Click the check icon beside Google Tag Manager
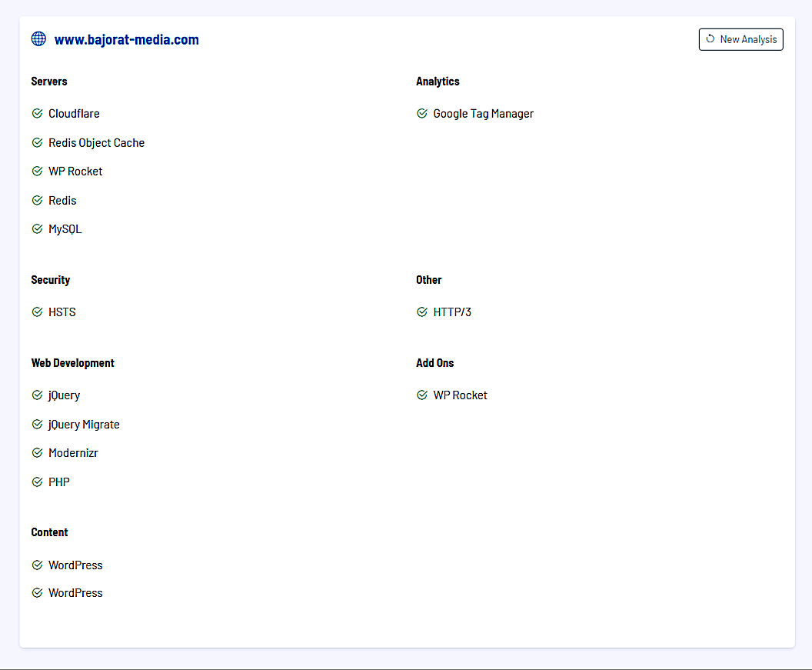Viewport: 812px width, 670px height. (422, 114)
